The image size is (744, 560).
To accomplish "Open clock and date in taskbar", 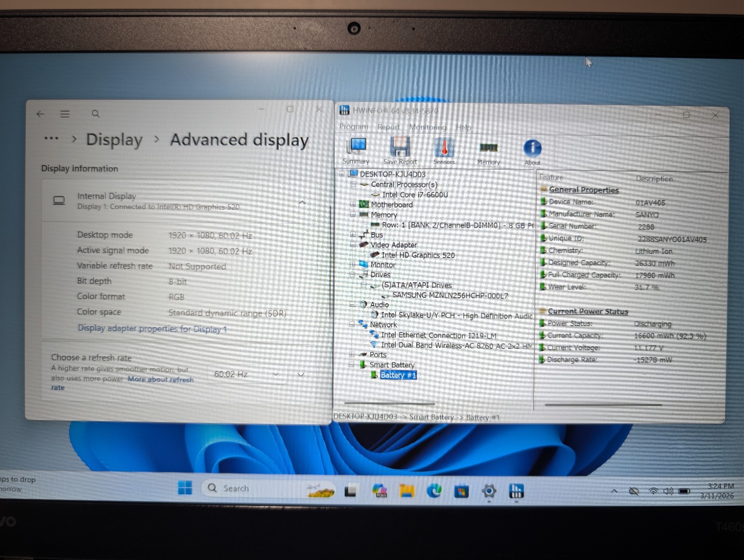I will coord(717,491).
